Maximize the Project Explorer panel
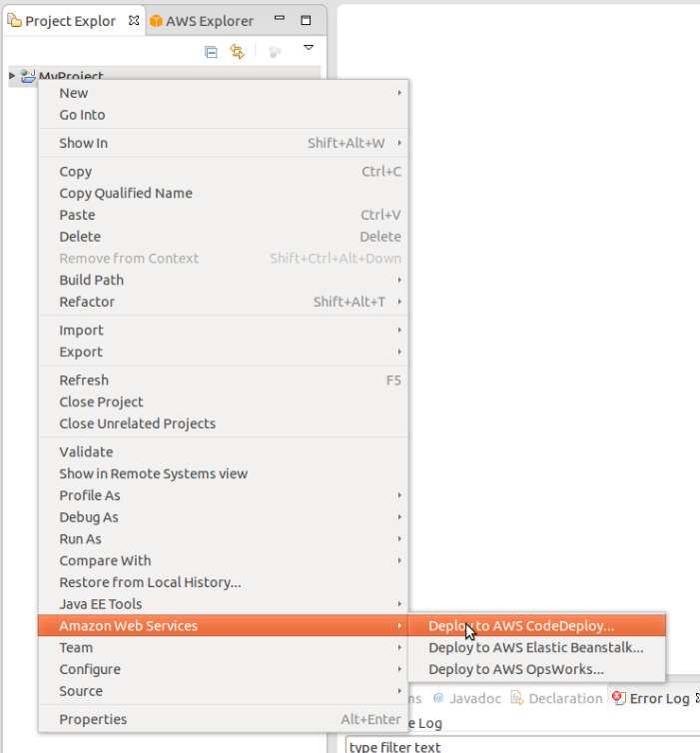Viewport: 700px width, 753px height. pyautogui.click(x=306, y=20)
